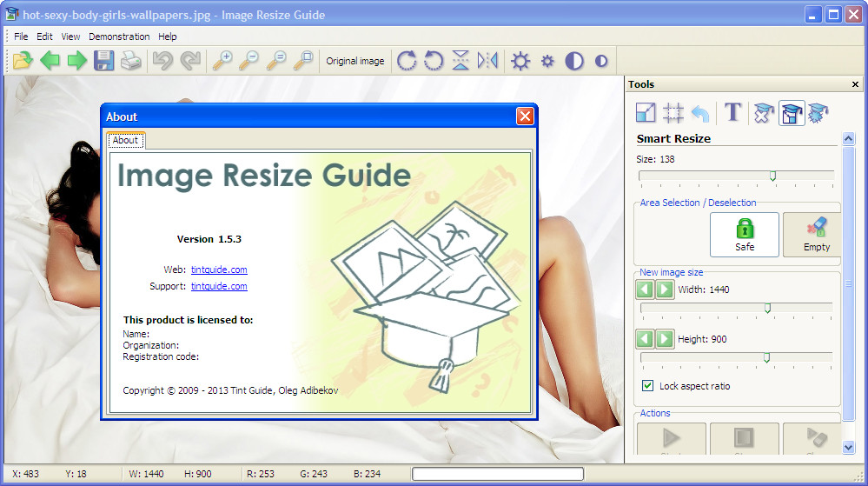Rotate image counterclockwise
This screenshot has width=868, height=486.
pyautogui.click(x=434, y=60)
